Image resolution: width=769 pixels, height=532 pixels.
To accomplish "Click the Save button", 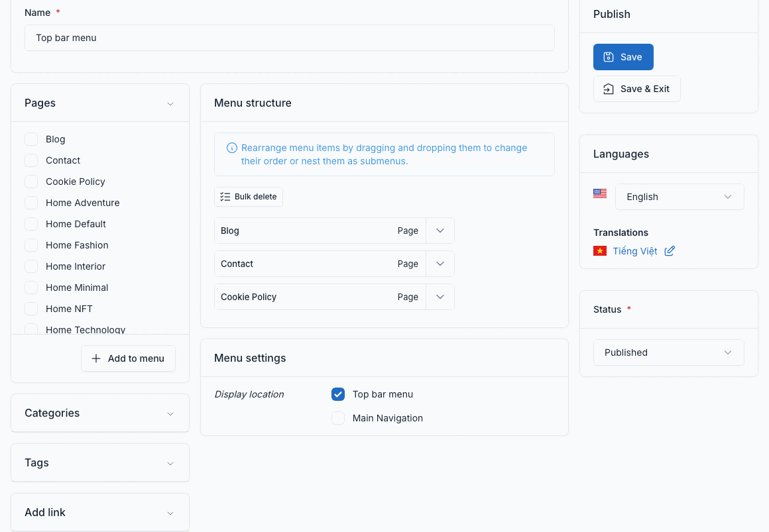I will [x=623, y=57].
